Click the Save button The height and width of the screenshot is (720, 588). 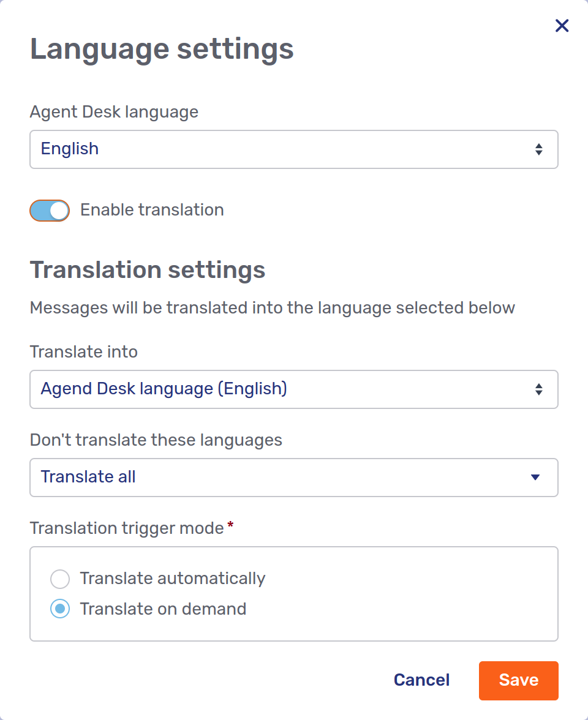[518, 680]
